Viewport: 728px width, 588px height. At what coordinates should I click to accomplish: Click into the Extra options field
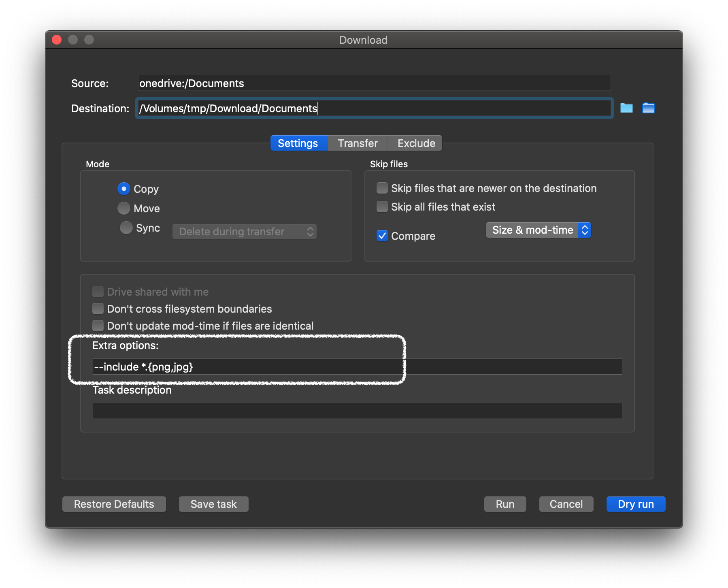tap(357, 366)
